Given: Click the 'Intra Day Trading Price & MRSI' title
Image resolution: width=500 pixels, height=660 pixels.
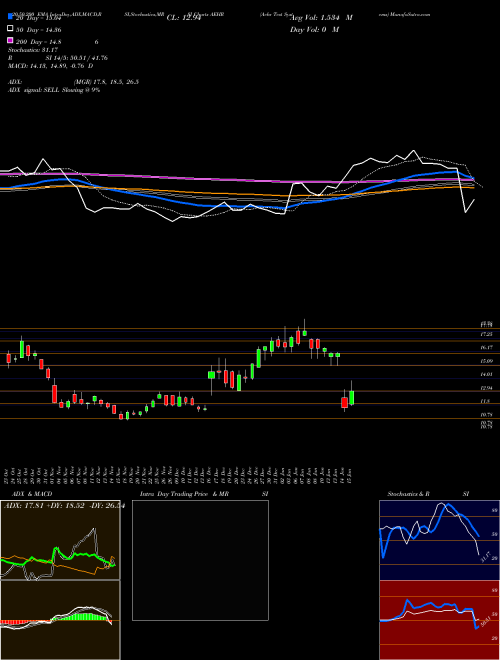Looking at the screenshot, I should (204, 494).
